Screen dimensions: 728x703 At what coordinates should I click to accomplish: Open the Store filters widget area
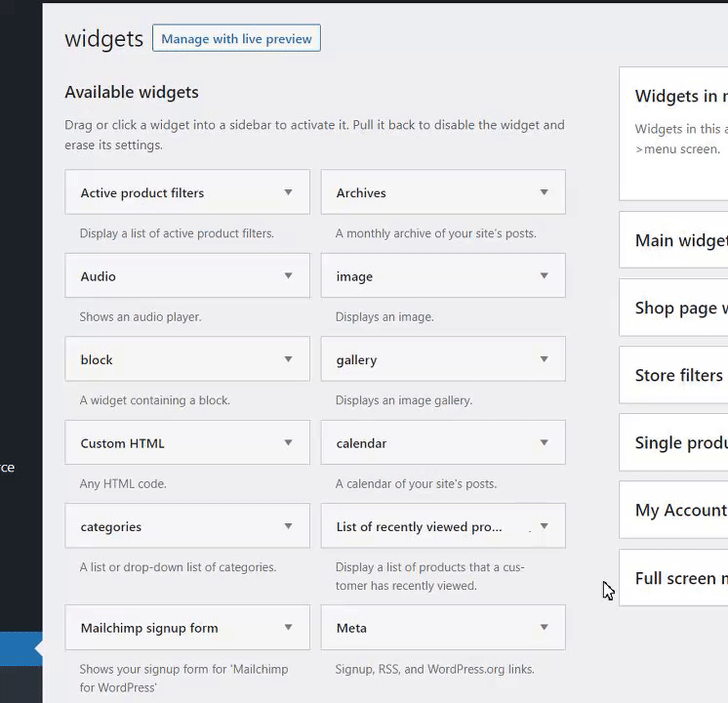point(678,375)
